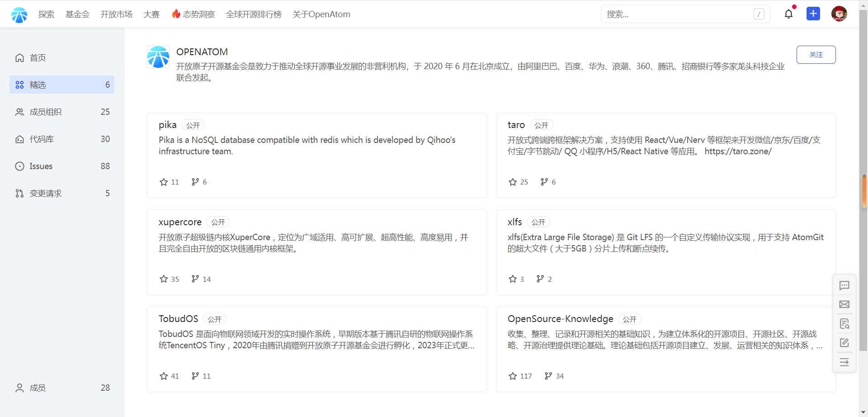
Task: Click the envelope mail floating icon
Action: pyautogui.click(x=844, y=304)
